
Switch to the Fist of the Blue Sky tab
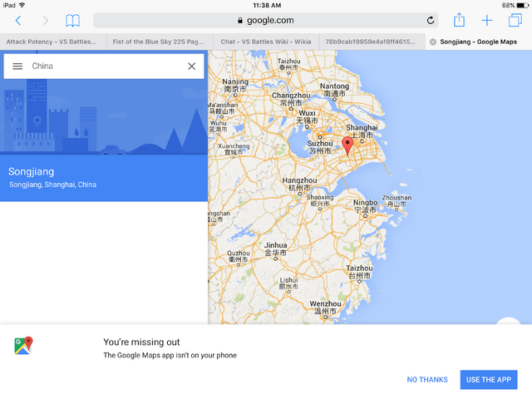[160, 42]
